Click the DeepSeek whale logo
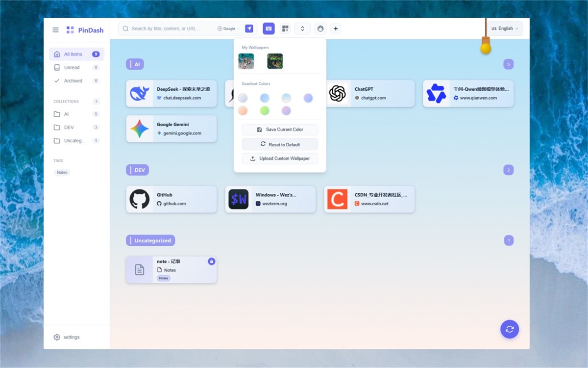588x368 pixels. 140,93
